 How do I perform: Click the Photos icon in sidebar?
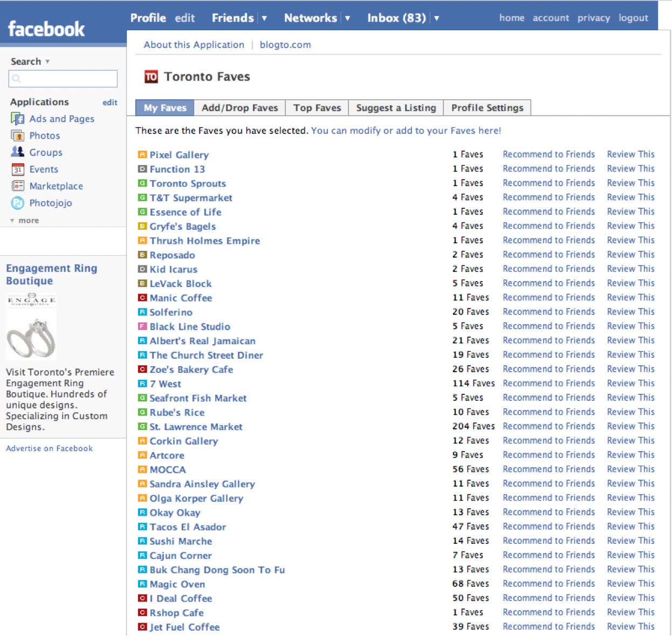click(18, 135)
